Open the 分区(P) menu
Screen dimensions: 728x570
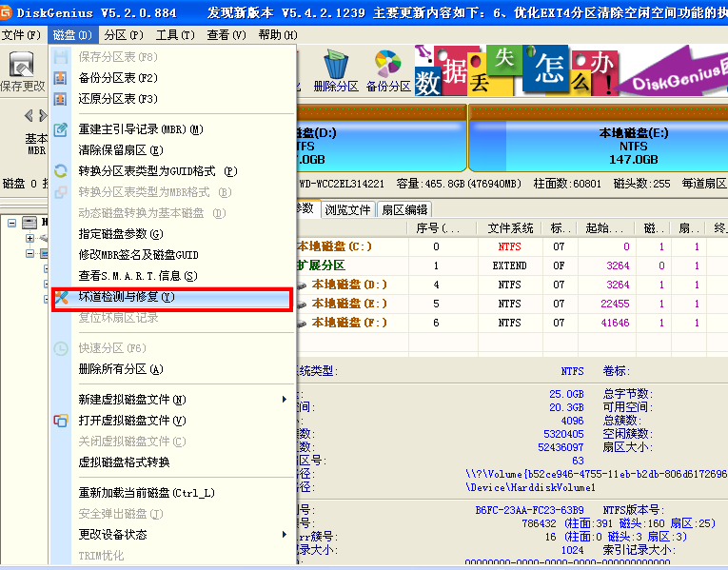pyautogui.click(x=123, y=35)
